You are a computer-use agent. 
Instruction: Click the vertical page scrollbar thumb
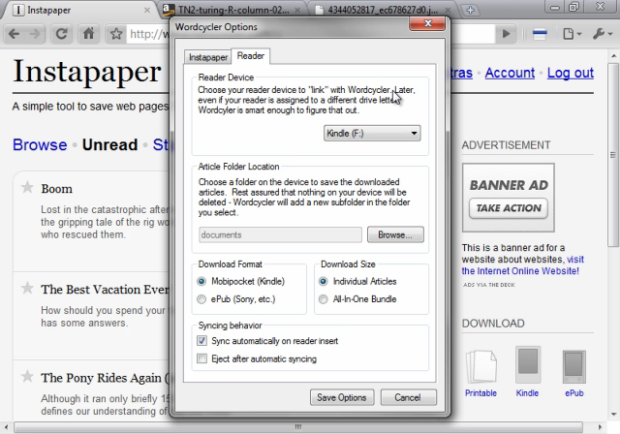(613, 154)
